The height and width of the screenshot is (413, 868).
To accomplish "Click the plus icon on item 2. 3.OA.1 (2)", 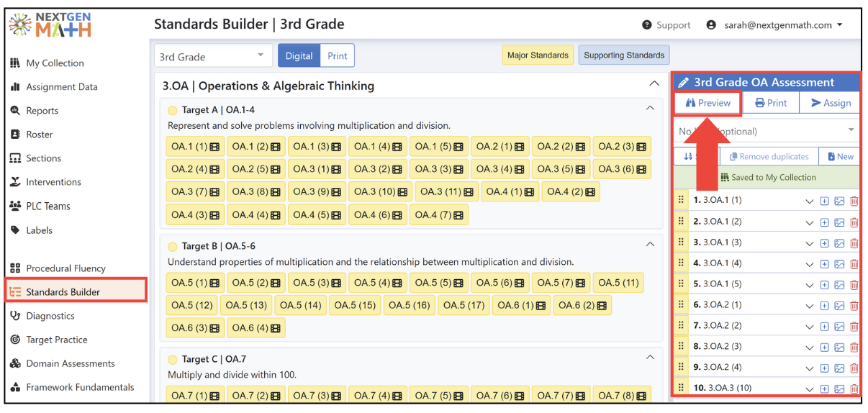I will point(825,222).
